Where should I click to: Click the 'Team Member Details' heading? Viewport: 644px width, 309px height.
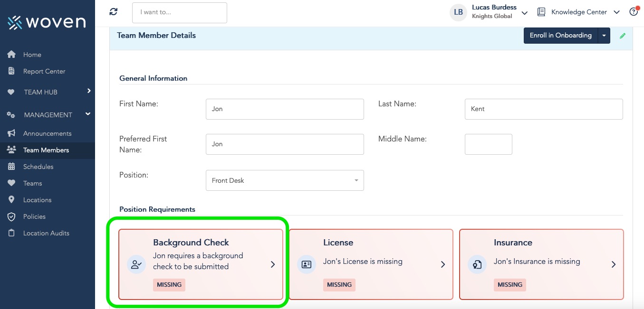[x=156, y=36]
